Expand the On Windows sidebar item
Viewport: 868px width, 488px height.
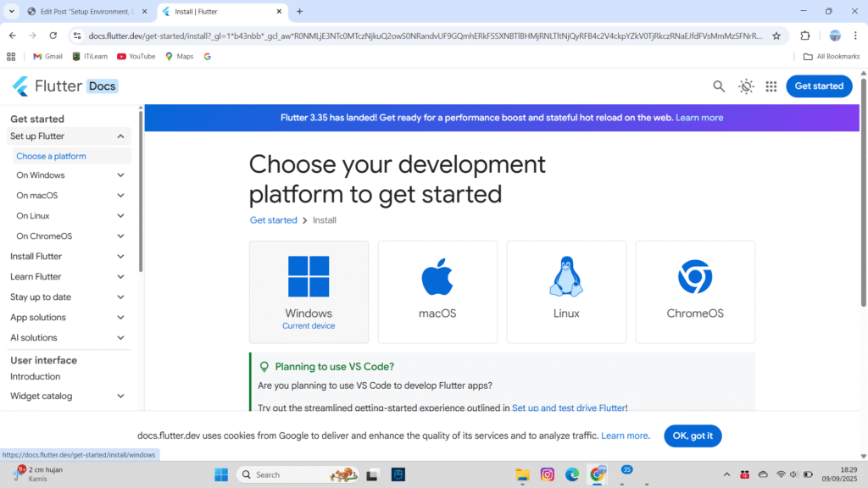coord(120,175)
